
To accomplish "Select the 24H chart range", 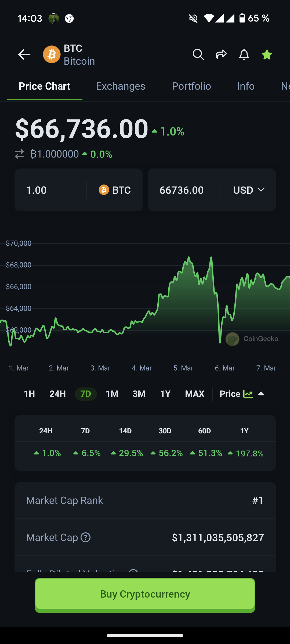I will tap(57, 394).
